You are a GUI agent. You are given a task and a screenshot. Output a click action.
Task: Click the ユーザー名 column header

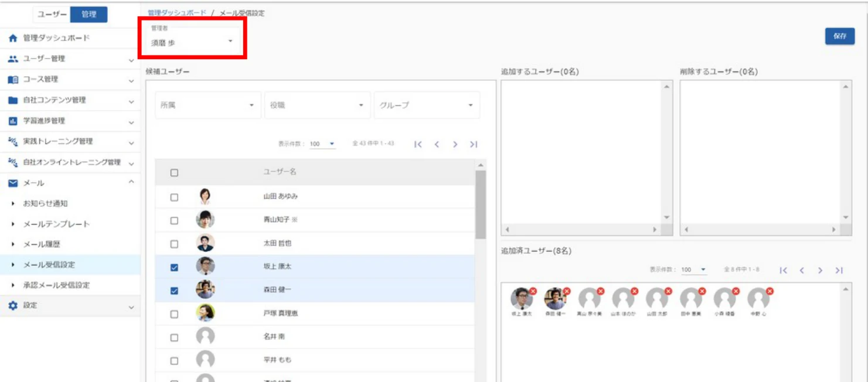coord(280,172)
